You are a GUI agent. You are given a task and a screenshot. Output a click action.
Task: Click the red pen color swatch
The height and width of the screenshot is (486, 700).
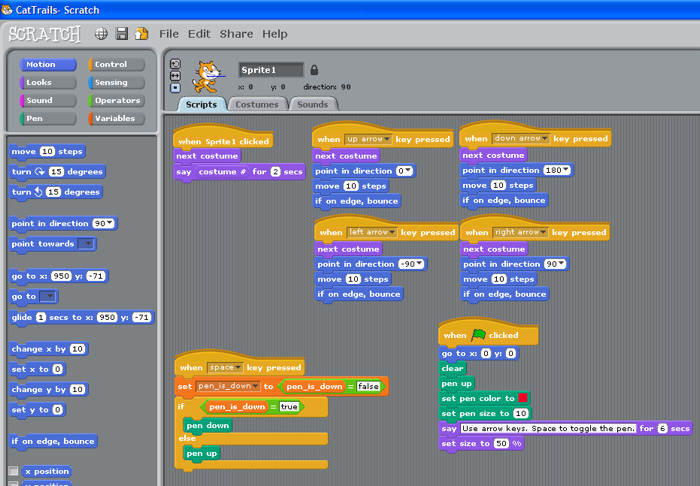click(x=522, y=397)
